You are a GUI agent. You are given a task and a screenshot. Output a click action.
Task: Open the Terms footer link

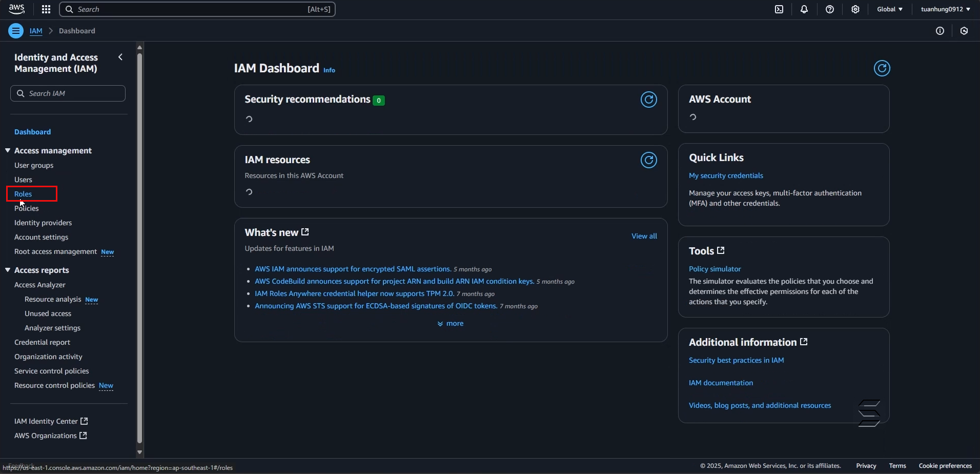tap(897, 466)
